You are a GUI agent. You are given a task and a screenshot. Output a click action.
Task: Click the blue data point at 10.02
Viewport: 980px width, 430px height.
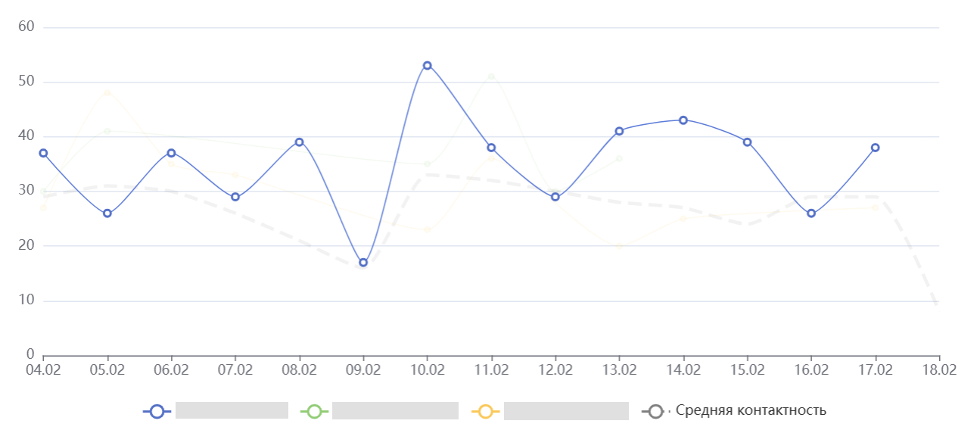coord(428,66)
